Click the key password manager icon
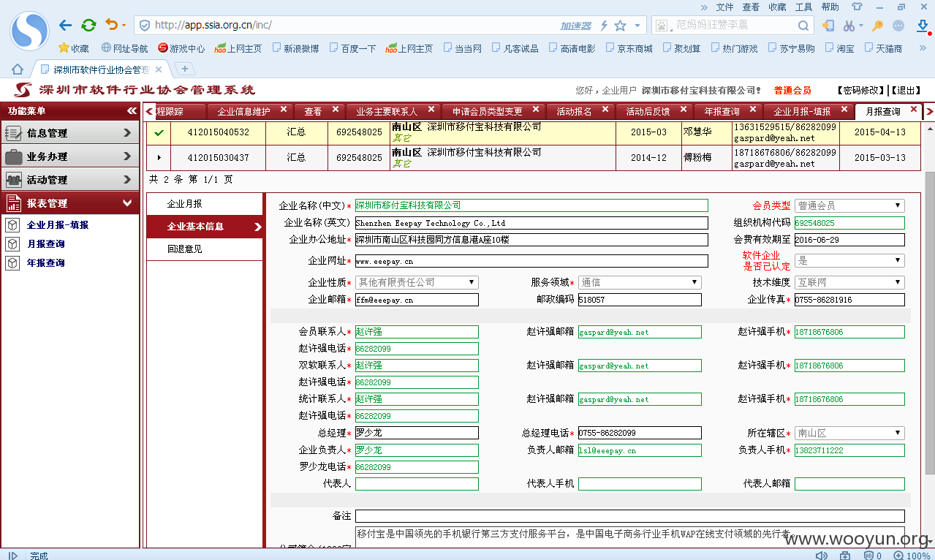This screenshot has height=560, width=935. point(878,26)
